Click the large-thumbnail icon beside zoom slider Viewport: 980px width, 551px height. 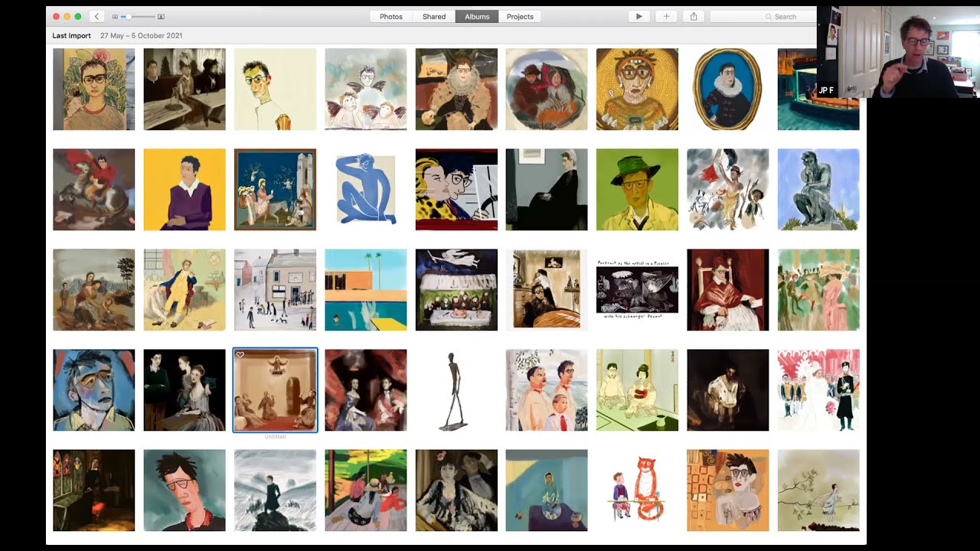click(x=161, y=16)
